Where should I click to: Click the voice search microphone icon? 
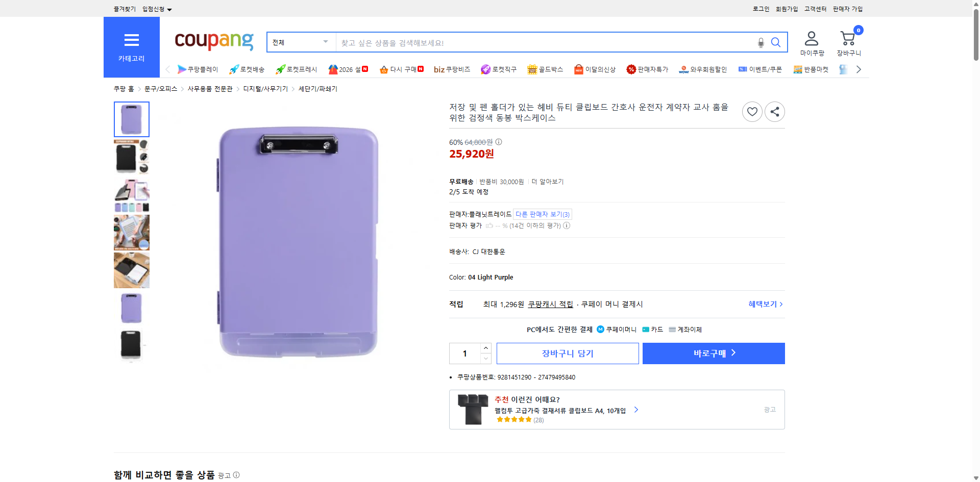pos(760,42)
